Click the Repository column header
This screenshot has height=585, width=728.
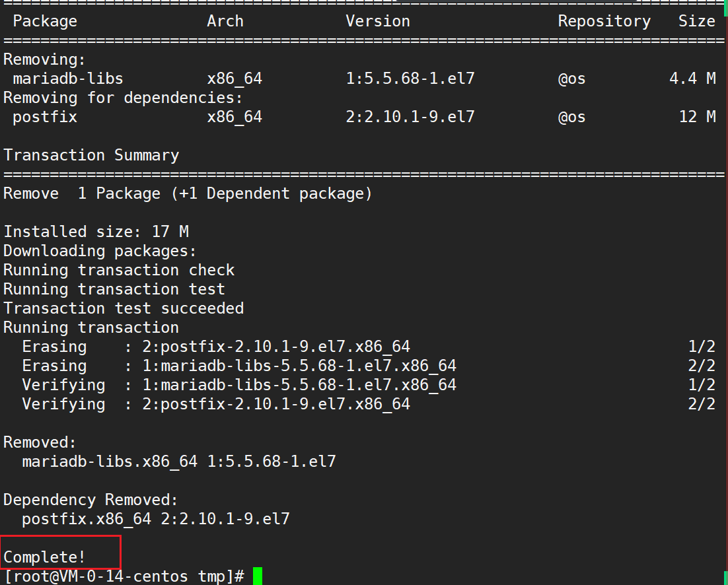pos(604,21)
